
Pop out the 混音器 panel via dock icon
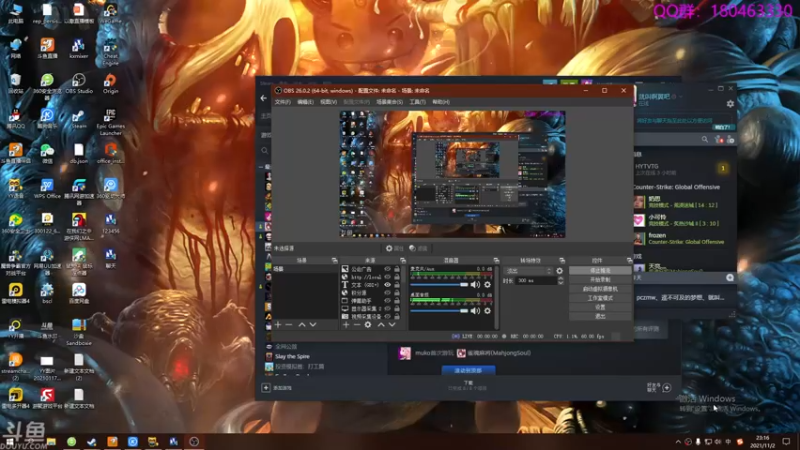[496, 261]
